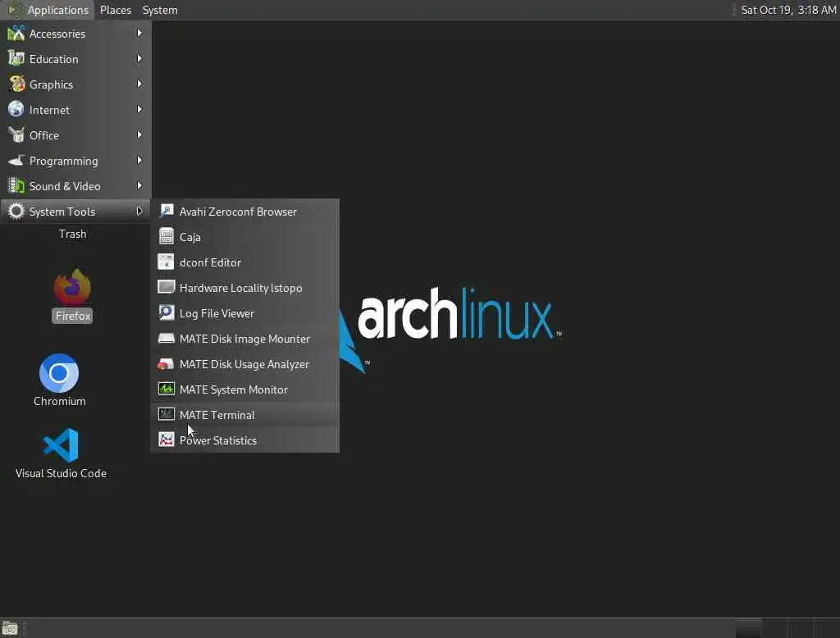Click the Sound & Video category icon
The image size is (840, 638).
click(x=16, y=186)
